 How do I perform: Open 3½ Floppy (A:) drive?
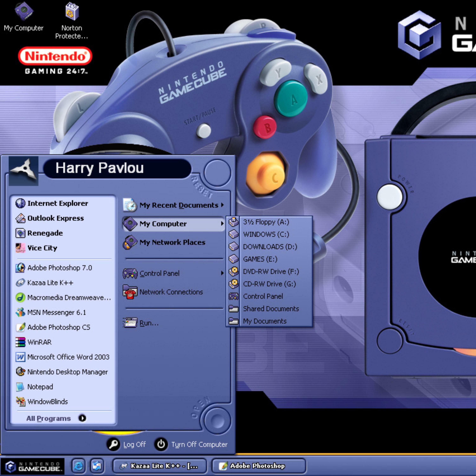point(269,222)
